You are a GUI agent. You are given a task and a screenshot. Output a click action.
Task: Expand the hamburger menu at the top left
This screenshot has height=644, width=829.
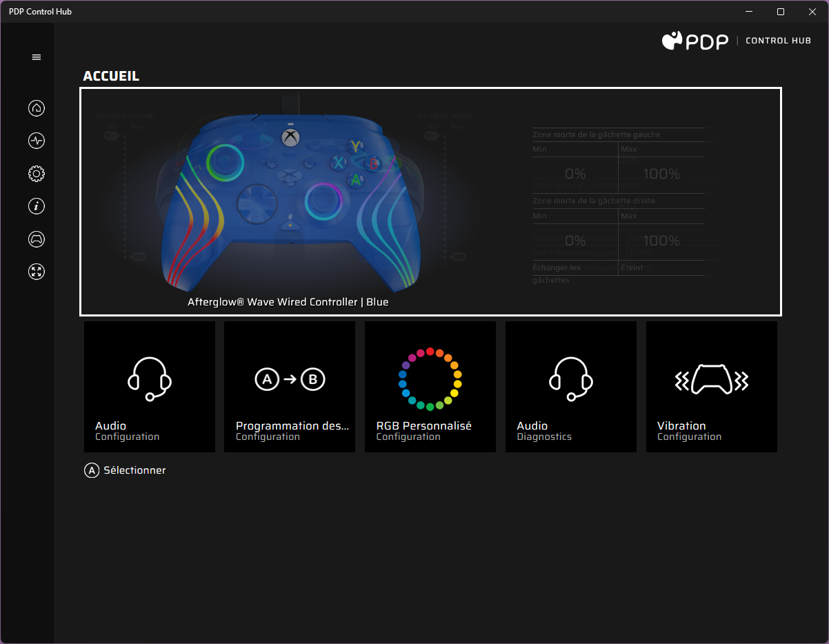tap(37, 57)
